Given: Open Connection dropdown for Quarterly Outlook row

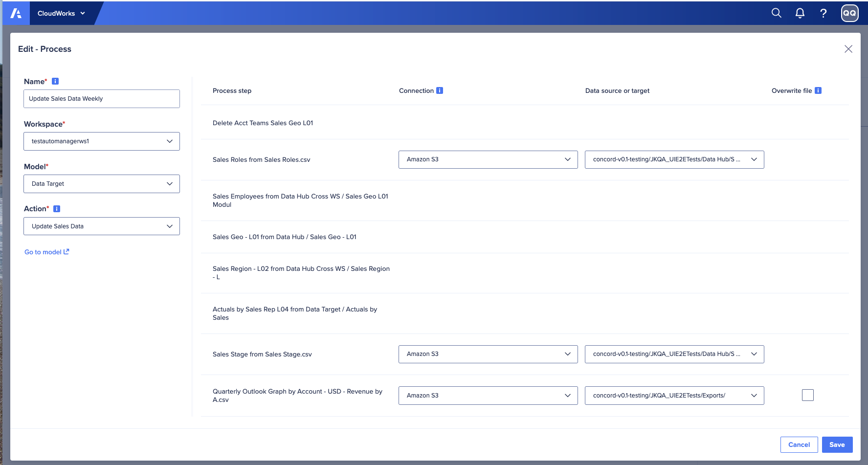Looking at the screenshot, I should pos(488,396).
